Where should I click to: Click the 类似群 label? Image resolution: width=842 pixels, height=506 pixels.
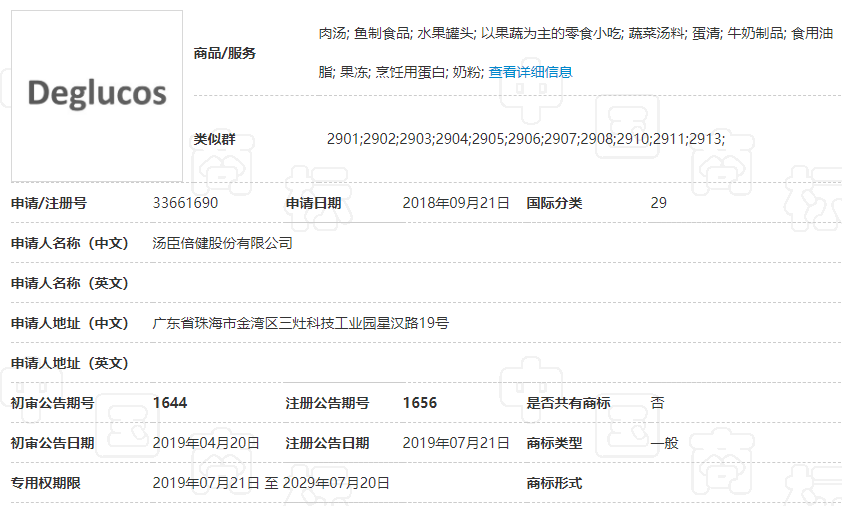click(214, 140)
